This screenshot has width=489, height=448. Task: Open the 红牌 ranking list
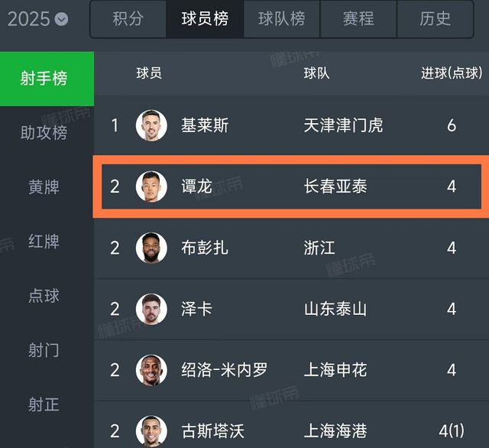click(44, 241)
